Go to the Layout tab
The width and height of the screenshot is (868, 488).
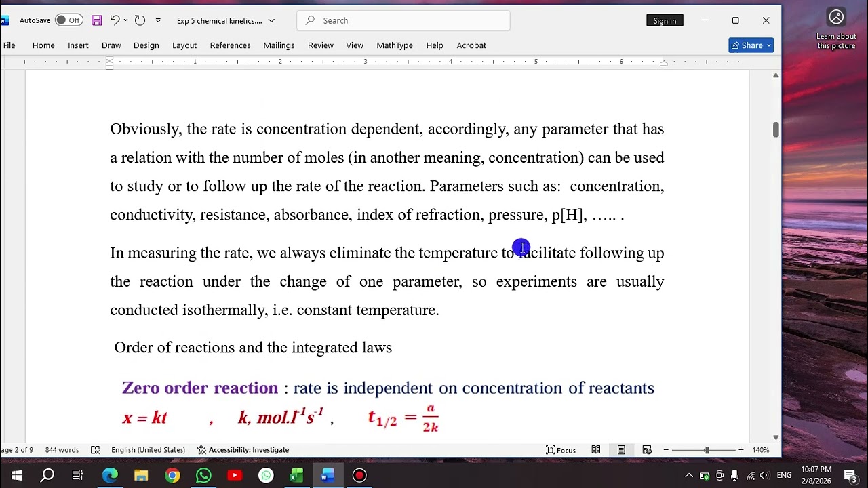click(x=184, y=45)
